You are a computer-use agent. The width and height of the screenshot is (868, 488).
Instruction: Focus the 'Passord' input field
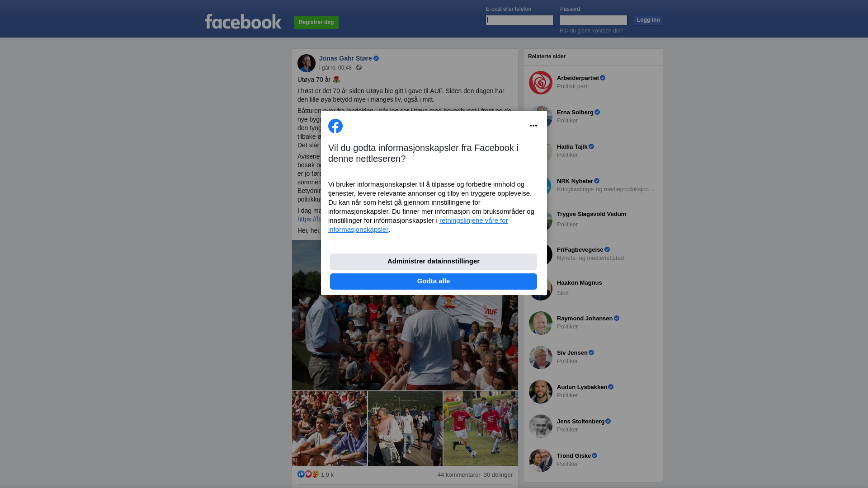click(594, 20)
